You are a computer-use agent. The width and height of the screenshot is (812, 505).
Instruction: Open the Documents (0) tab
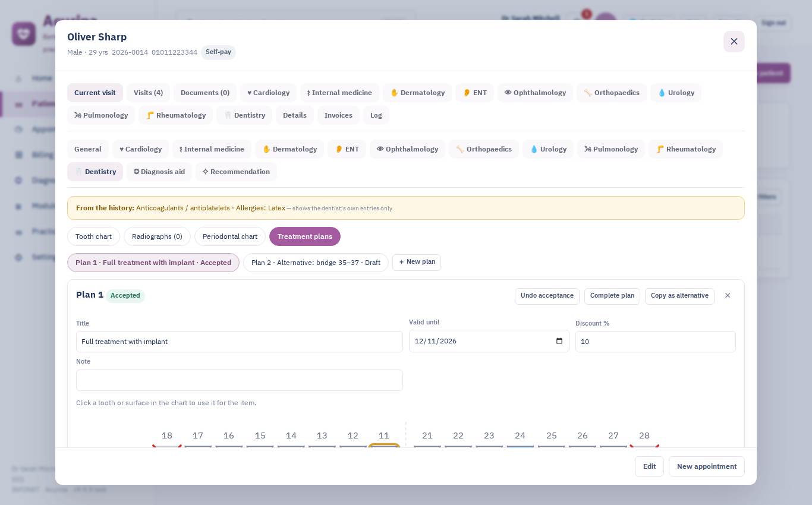pyautogui.click(x=205, y=93)
